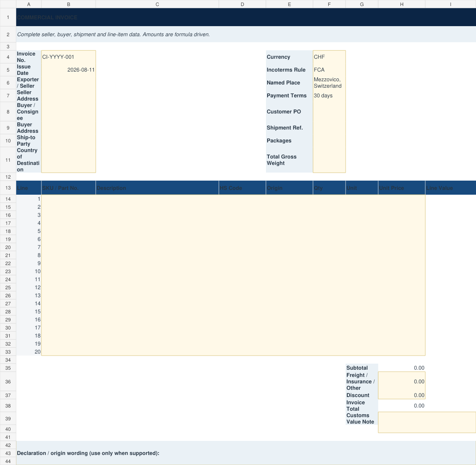Click the Country of Destination input cell
Screen dimensions: 476x465
(x=69, y=160)
